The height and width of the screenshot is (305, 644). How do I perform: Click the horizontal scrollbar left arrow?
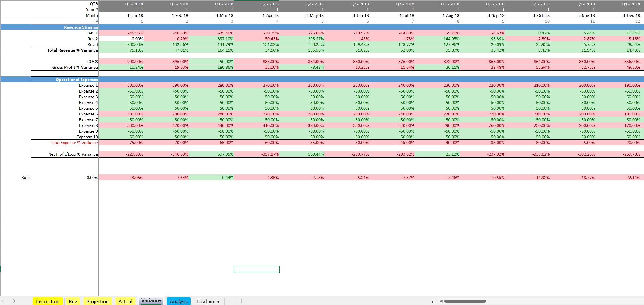coord(441,301)
